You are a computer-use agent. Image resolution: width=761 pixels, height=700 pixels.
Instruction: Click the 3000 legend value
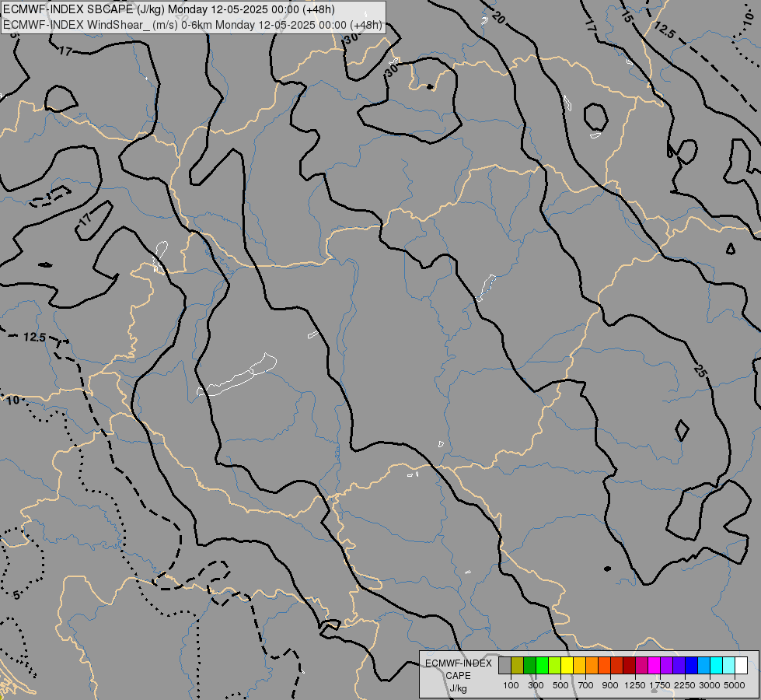[710, 685]
